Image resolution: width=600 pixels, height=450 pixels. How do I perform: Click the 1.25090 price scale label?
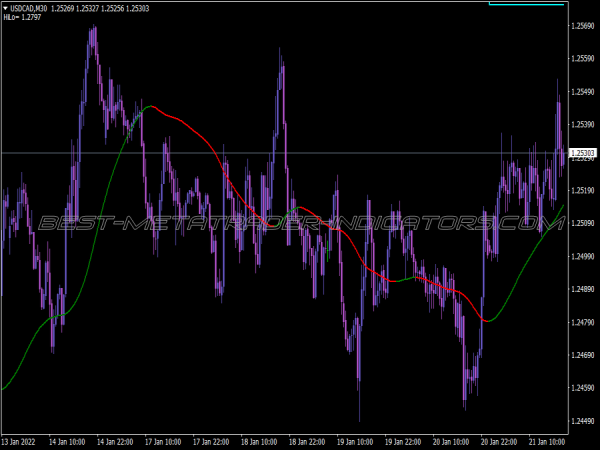click(x=582, y=223)
